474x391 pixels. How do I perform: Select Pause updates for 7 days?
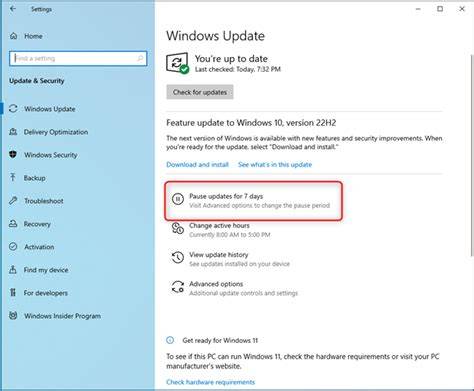(253, 201)
